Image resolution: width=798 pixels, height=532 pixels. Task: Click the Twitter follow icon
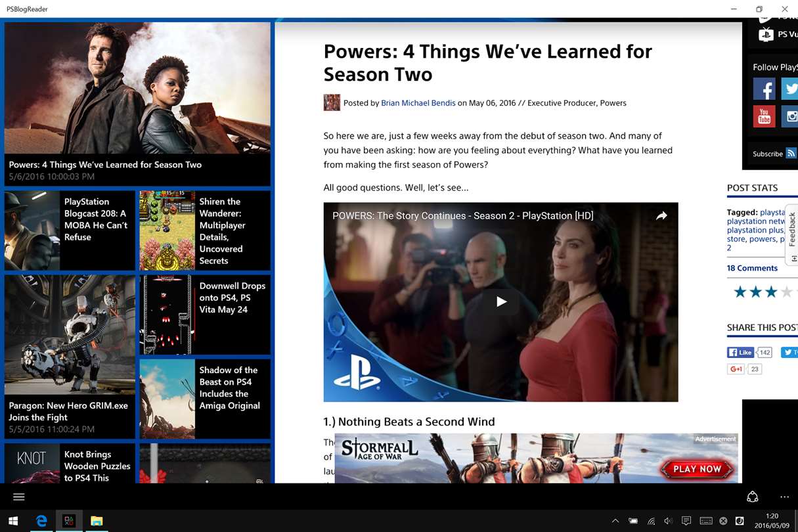click(789, 89)
